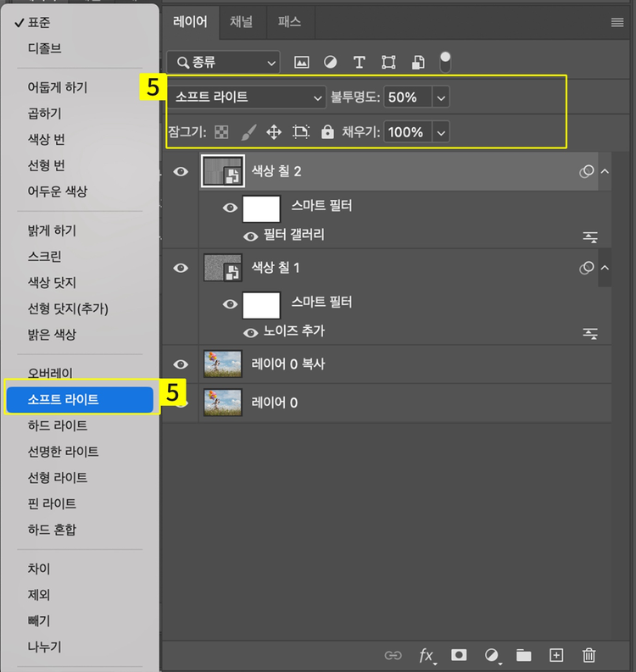This screenshot has width=636, height=672.
Task: Filter layers by smart object icon
Action: 418,63
